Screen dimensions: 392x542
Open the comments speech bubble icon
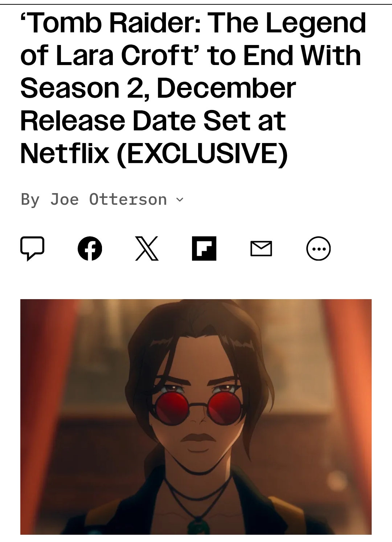click(32, 249)
